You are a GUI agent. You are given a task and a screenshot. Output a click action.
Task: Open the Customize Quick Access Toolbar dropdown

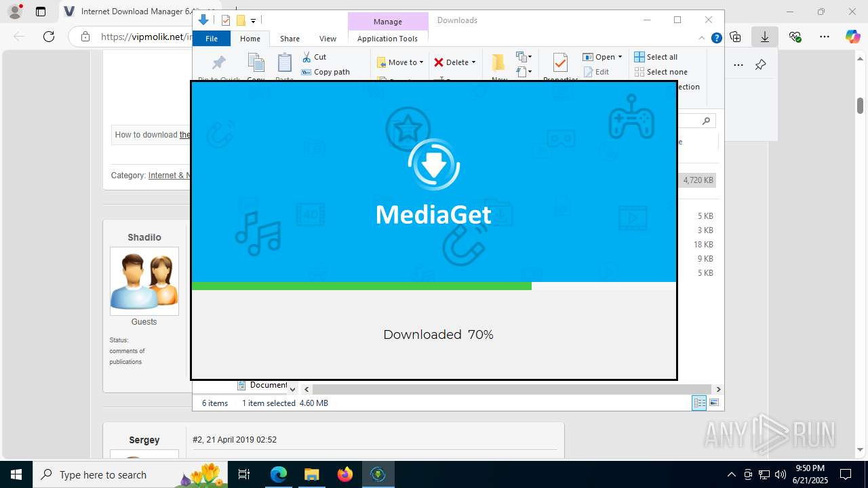point(253,21)
